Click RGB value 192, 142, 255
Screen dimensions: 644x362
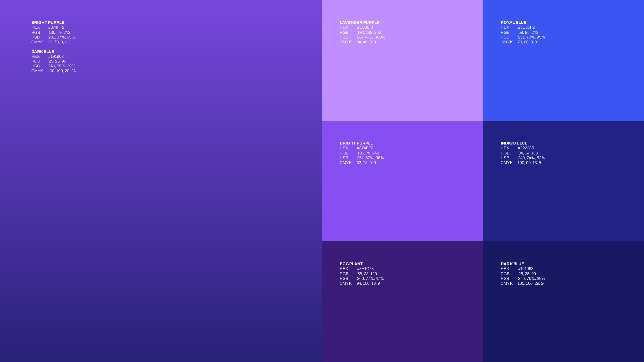(x=369, y=33)
